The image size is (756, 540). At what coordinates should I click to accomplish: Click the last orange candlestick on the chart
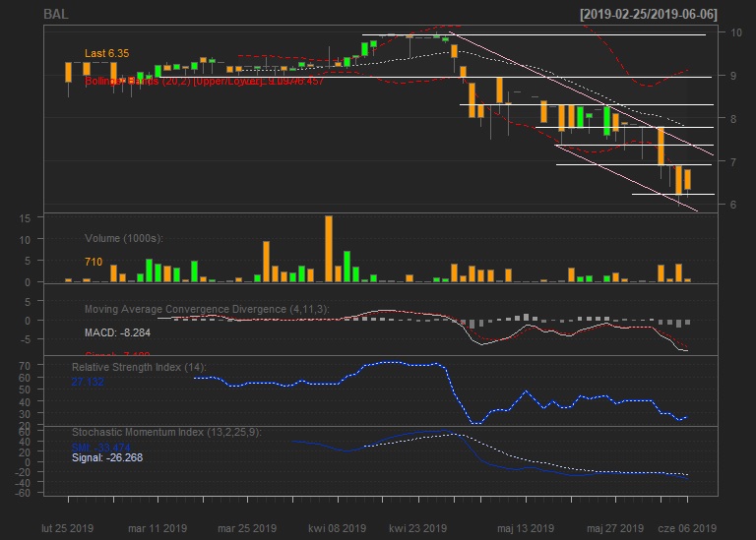687,179
